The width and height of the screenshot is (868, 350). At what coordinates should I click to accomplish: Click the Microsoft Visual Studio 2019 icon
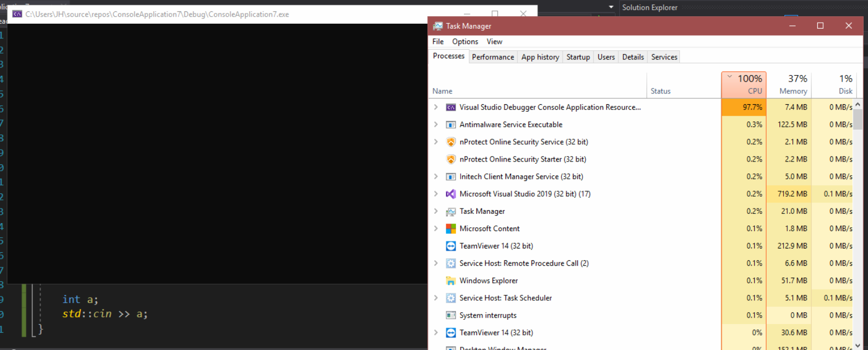point(450,194)
